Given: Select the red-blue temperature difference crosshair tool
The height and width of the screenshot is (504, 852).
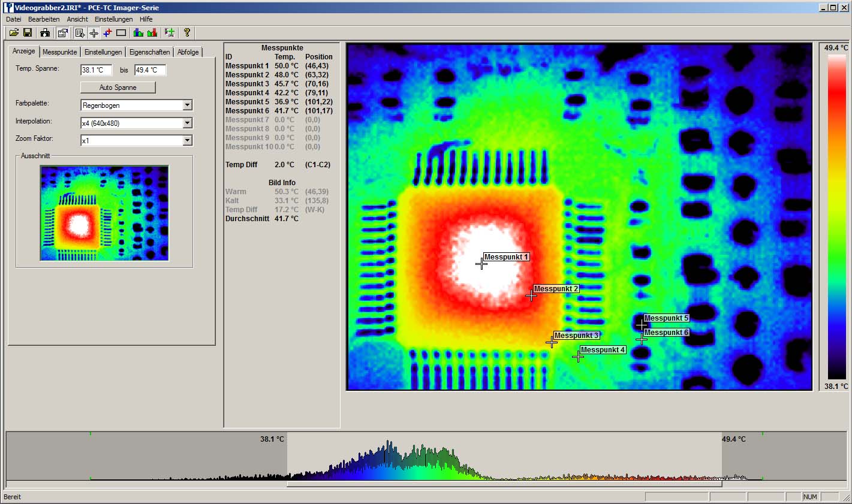Looking at the screenshot, I should coord(107,32).
